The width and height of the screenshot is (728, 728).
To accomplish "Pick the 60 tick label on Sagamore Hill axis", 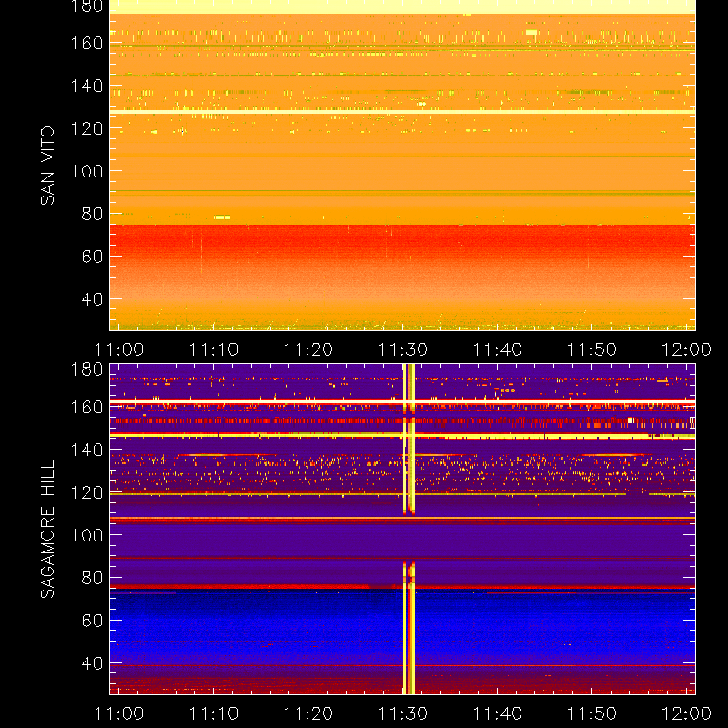I will click(92, 621).
